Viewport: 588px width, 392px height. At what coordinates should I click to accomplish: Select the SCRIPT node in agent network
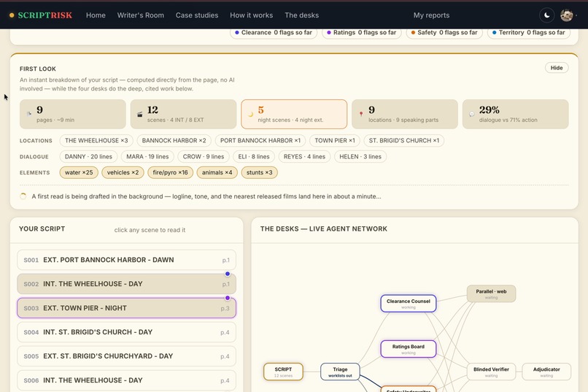(x=283, y=372)
